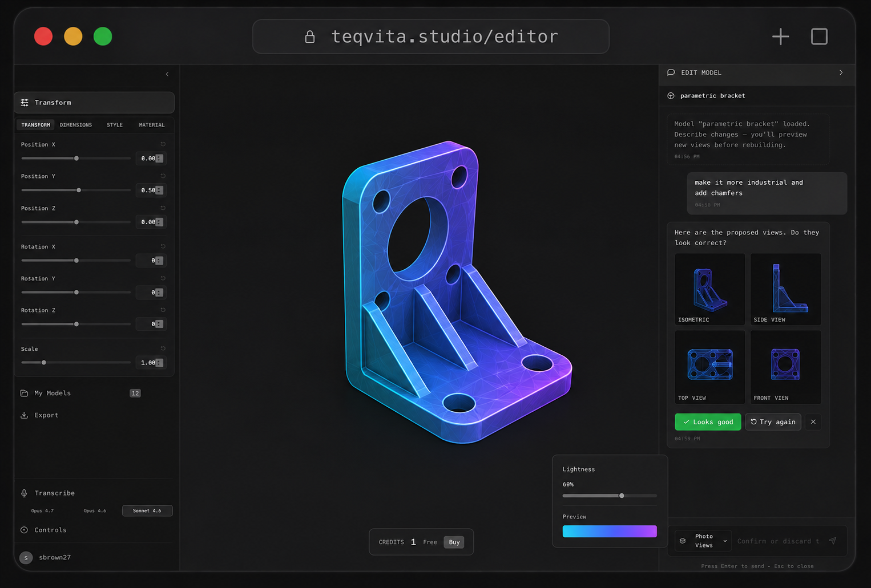The image size is (871, 588).
Task: Reset Rotation X value
Action: click(x=163, y=246)
